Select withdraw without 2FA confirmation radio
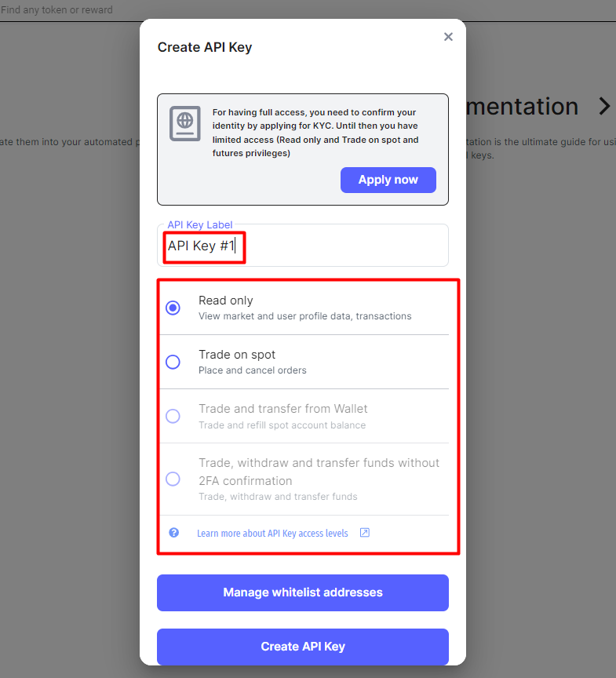616x678 pixels. [173, 479]
